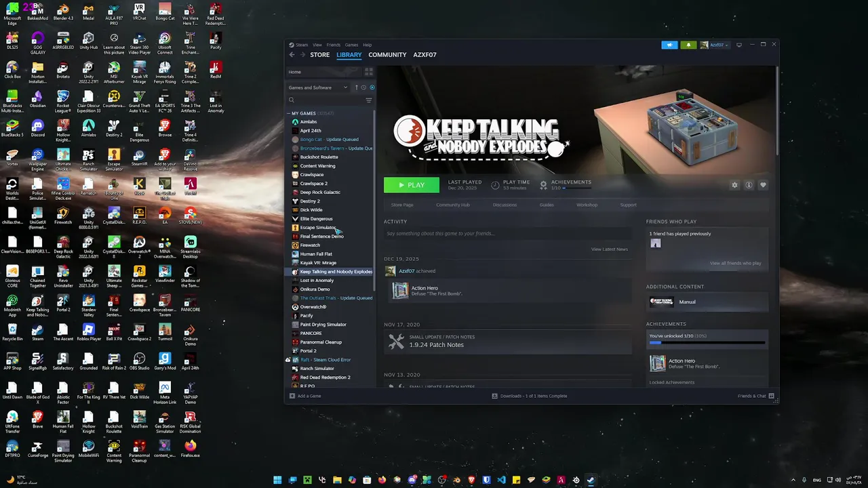Click Add a Game
This screenshot has height=488, width=868.
(x=305, y=396)
